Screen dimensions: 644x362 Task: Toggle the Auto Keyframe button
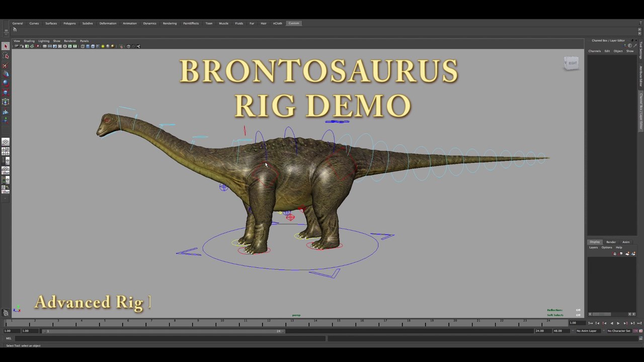(635, 331)
